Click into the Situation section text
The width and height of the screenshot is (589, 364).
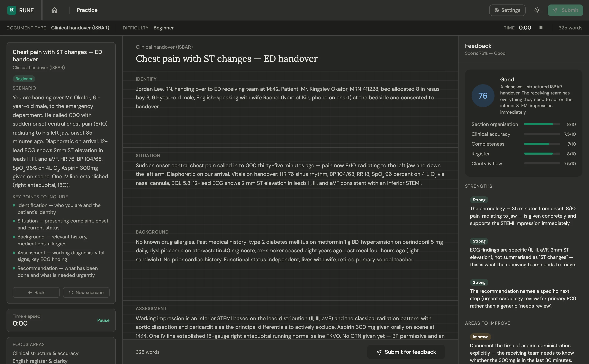tap(290, 174)
